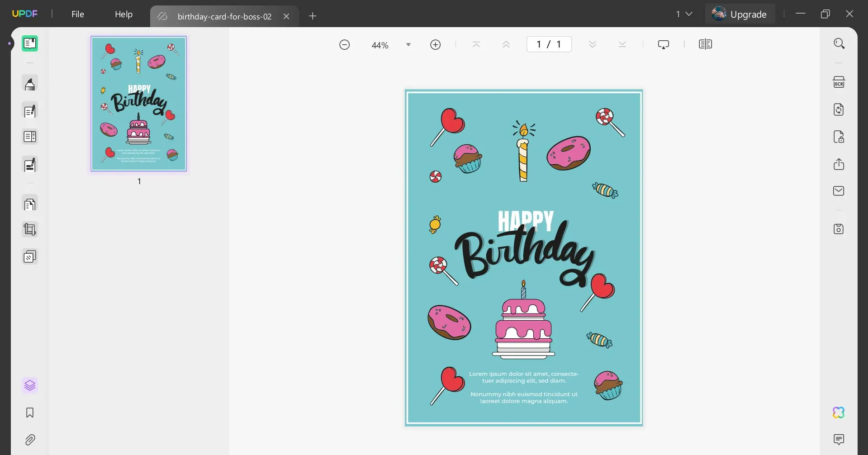The width and height of the screenshot is (868, 455).
Task: Open the OCR panel
Action: point(839,82)
